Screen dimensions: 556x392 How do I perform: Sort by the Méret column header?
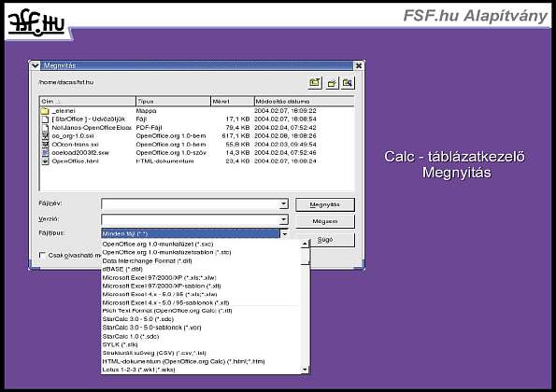click(x=233, y=102)
